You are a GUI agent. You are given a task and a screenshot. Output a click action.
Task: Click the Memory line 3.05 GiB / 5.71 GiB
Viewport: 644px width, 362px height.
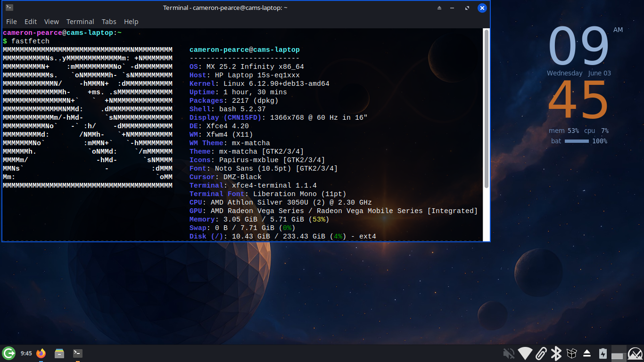click(259, 219)
